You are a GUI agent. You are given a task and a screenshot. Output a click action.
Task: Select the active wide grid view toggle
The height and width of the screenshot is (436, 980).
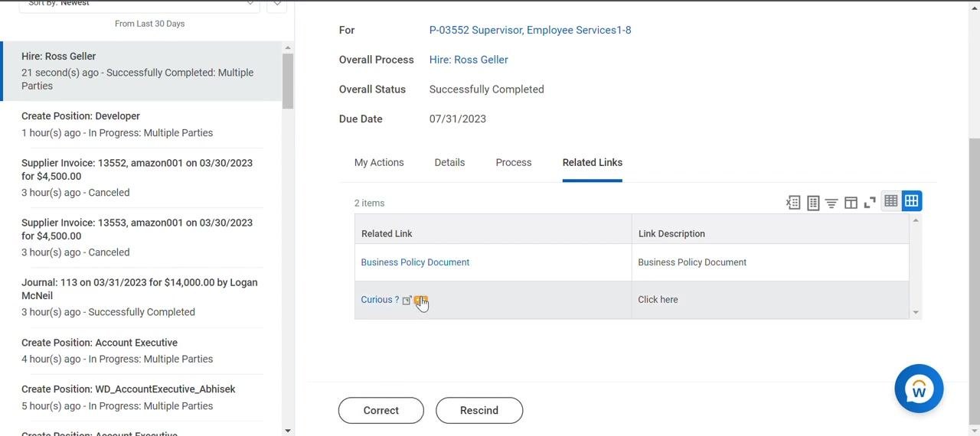coord(911,201)
